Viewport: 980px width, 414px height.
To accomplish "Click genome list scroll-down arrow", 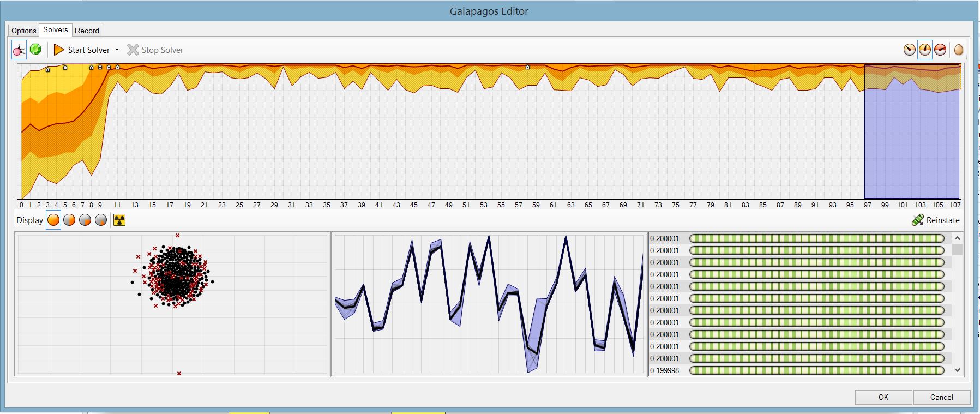I will coord(957,370).
